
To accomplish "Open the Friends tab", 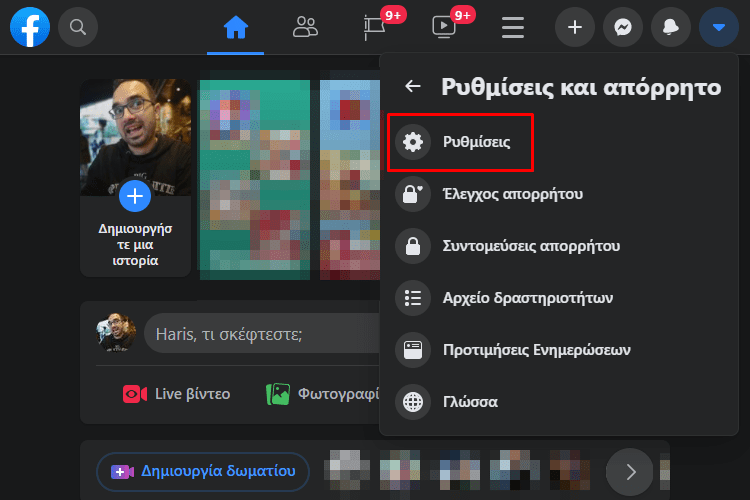I will [305, 27].
